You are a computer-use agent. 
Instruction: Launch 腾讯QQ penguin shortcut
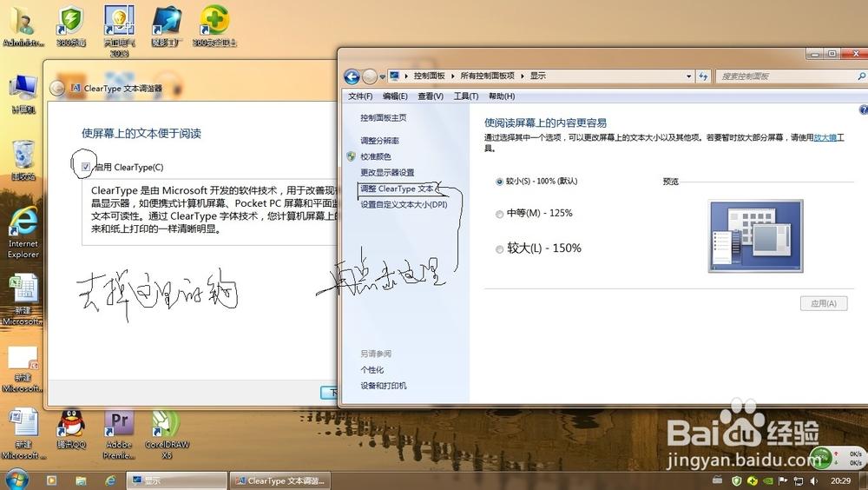click(71, 429)
